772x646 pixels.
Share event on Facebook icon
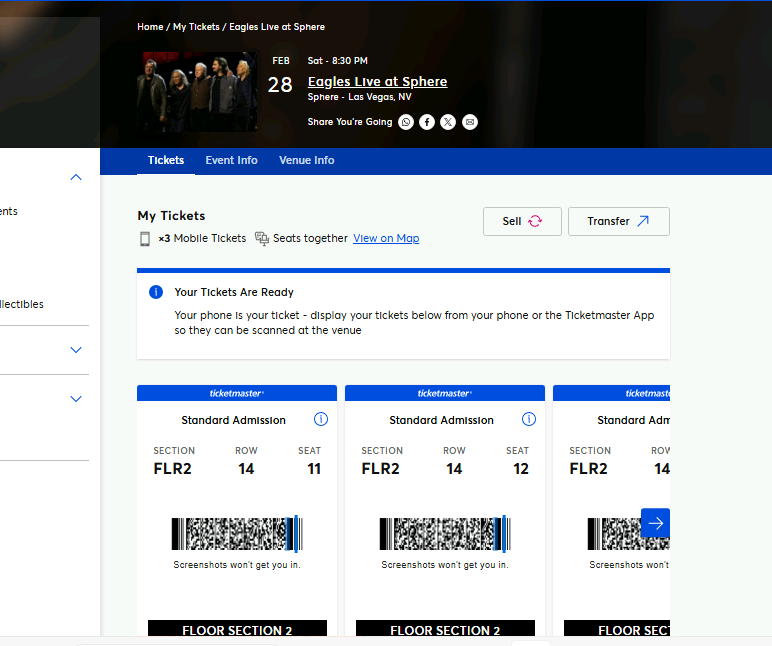click(x=427, y=122)
